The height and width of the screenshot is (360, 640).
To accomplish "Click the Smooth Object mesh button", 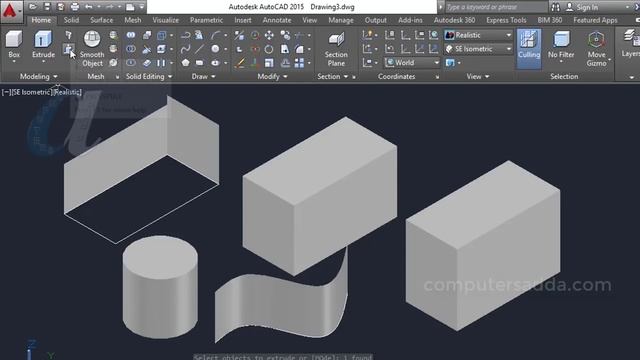I will pyautogui.click(x=92, y=49).
